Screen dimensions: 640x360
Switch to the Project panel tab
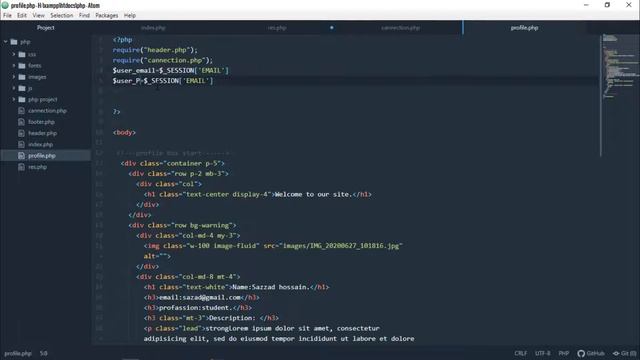pyautogui.click(x=46, y=28)
